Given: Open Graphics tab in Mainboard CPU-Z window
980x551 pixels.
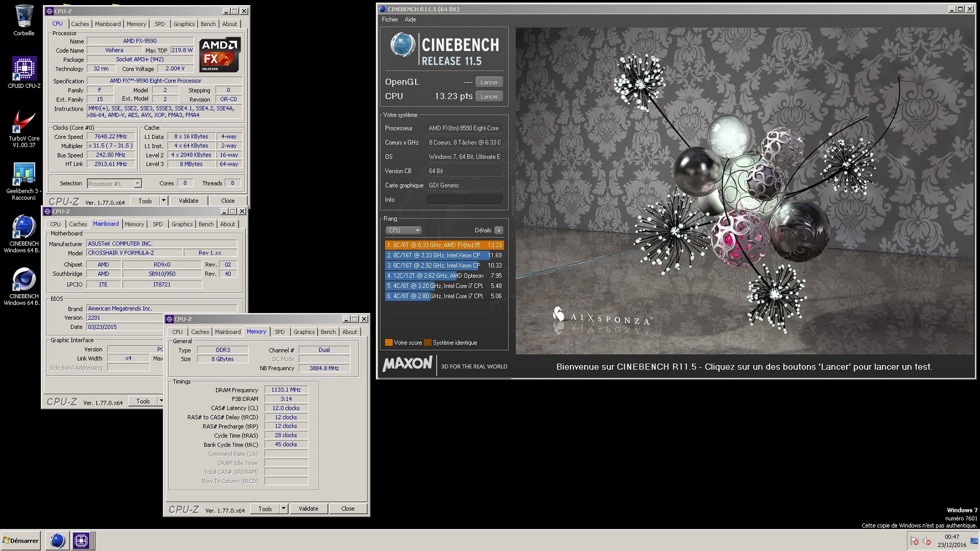Looking at the screenshot, I should coord(182,224).
